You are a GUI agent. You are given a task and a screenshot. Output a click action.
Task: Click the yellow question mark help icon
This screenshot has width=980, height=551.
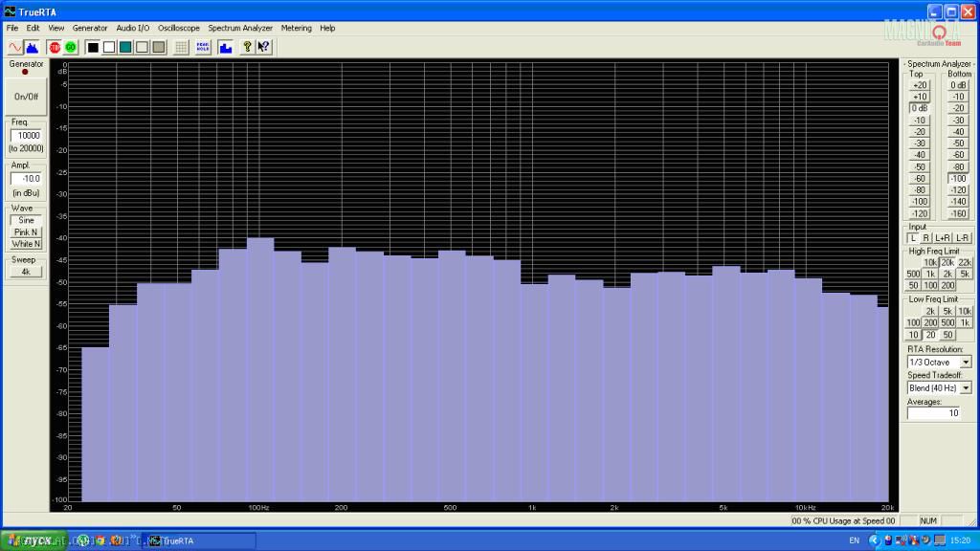(x=247, y=47)
